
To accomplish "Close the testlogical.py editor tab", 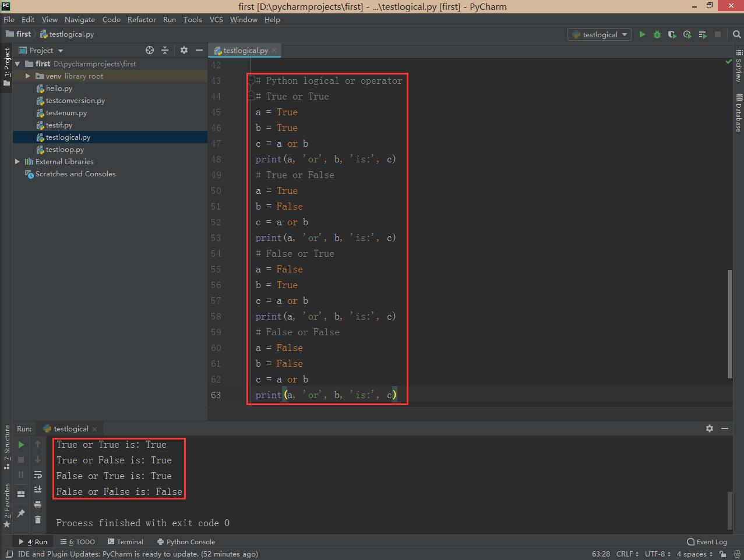I will coord(274,51).
